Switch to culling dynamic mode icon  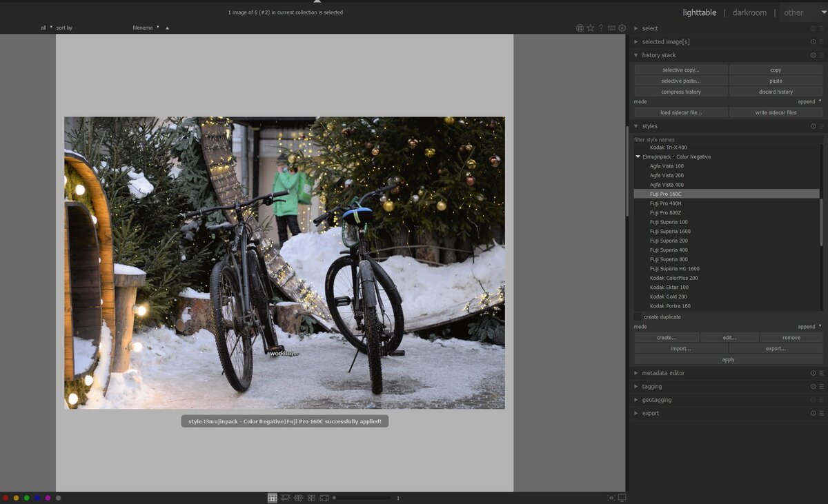pyautogui.click(x=312, y=498)
